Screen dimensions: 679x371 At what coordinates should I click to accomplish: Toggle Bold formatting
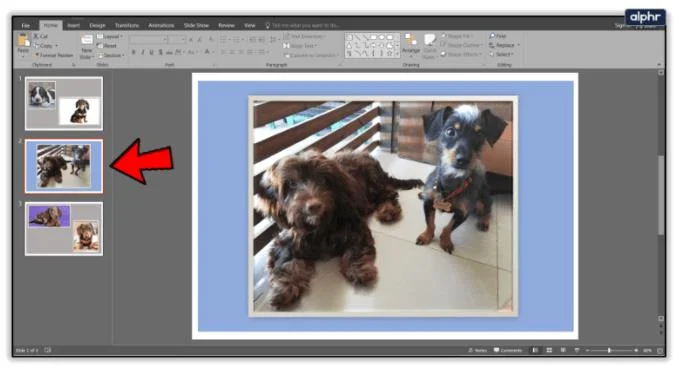click(x=134, y=52)
